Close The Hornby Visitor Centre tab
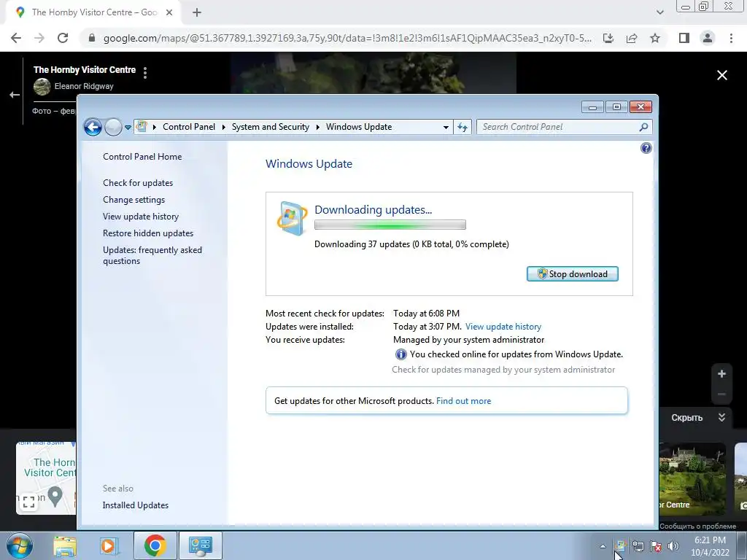This screenshot has width=747, height=560. [169, 12]
